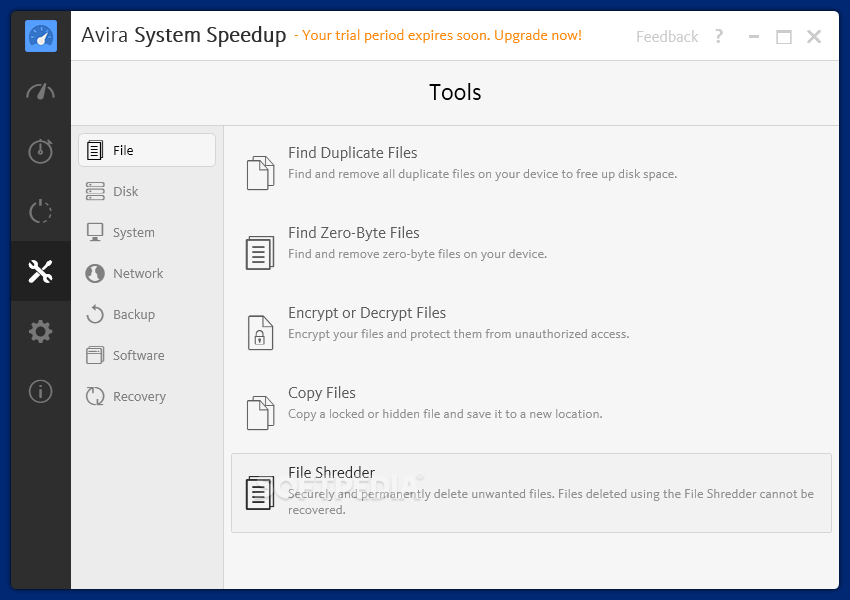The width and height of the screenshot is (850, 600).
Task: Click the Recovery category icon
Action: (x=95, y=396)
